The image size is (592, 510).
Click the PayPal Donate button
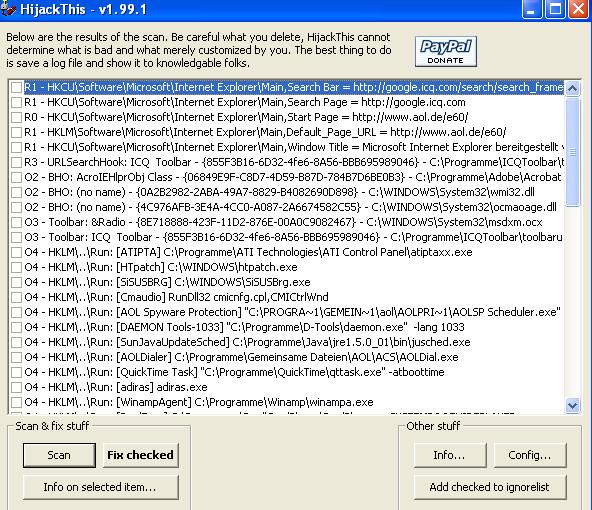[x=446, y=52]
